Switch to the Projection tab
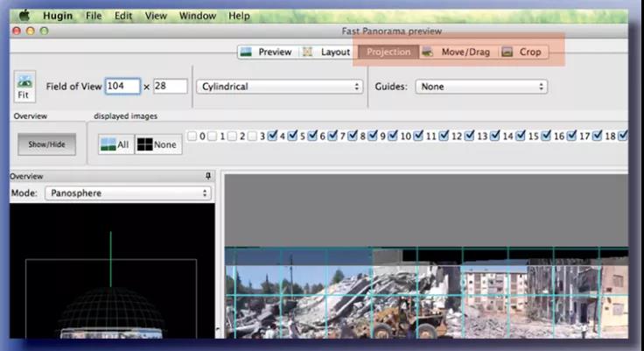Viewport: 644px width, 351px height. point(388,52)
